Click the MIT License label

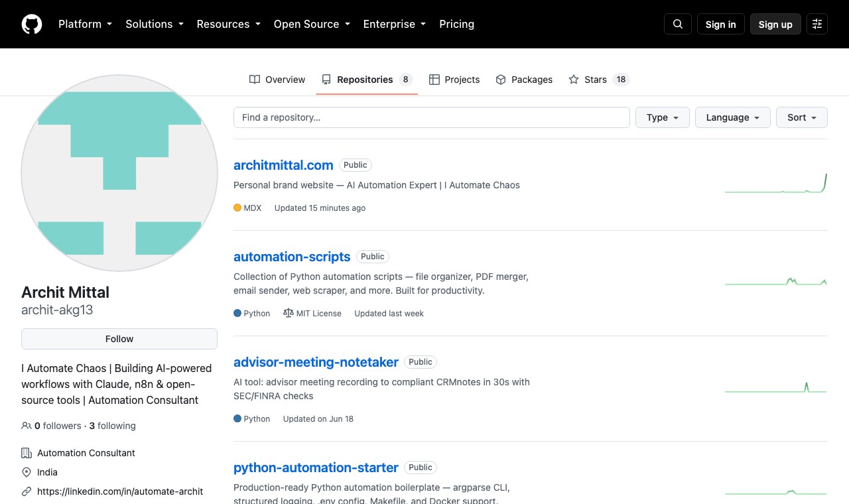[x=318, y=313]
